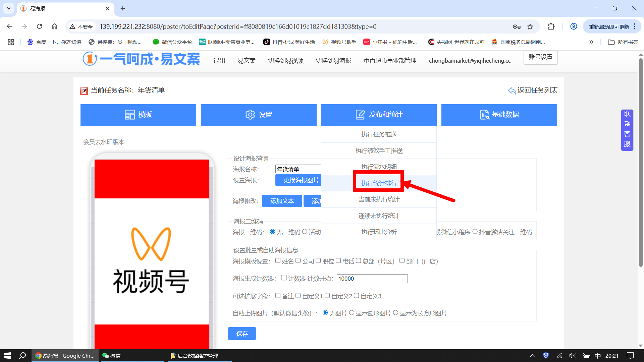Click the 一气呵成·易文案 logo

141,59
